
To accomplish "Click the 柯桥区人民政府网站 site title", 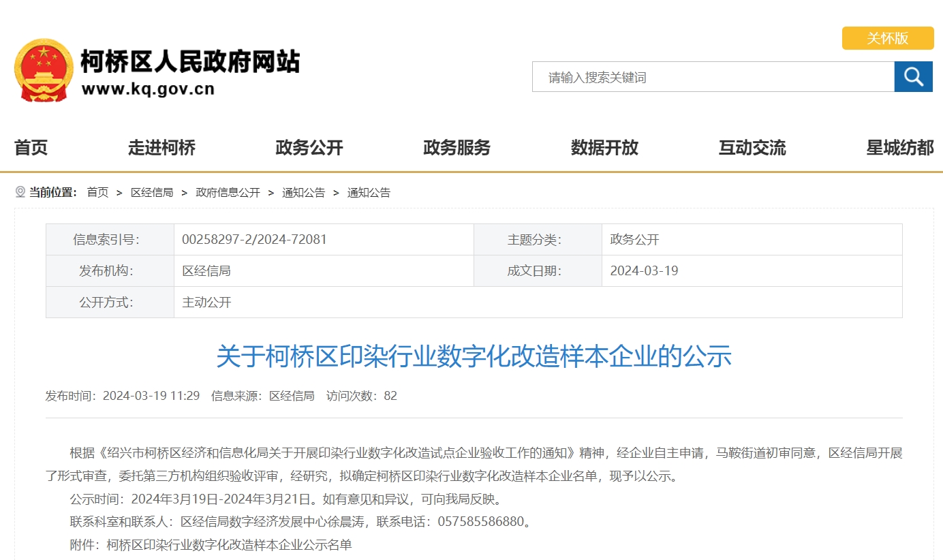I will point(190,62).
